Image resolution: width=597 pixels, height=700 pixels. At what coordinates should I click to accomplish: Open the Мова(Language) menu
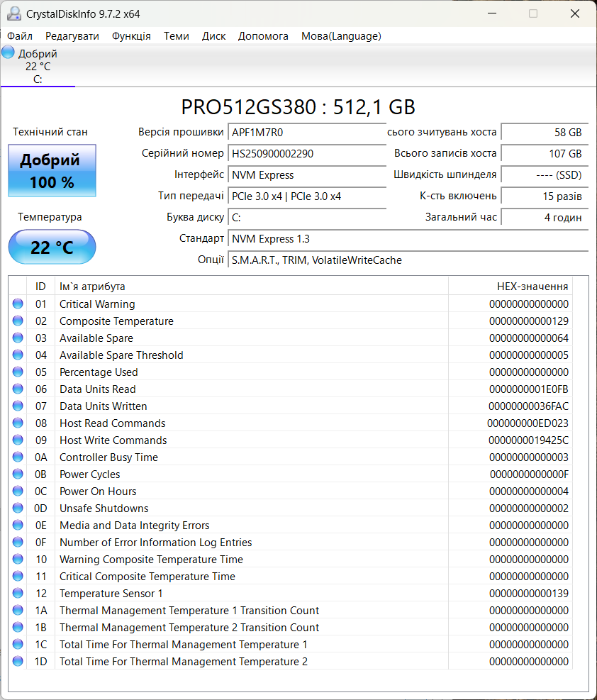[341, 36]
